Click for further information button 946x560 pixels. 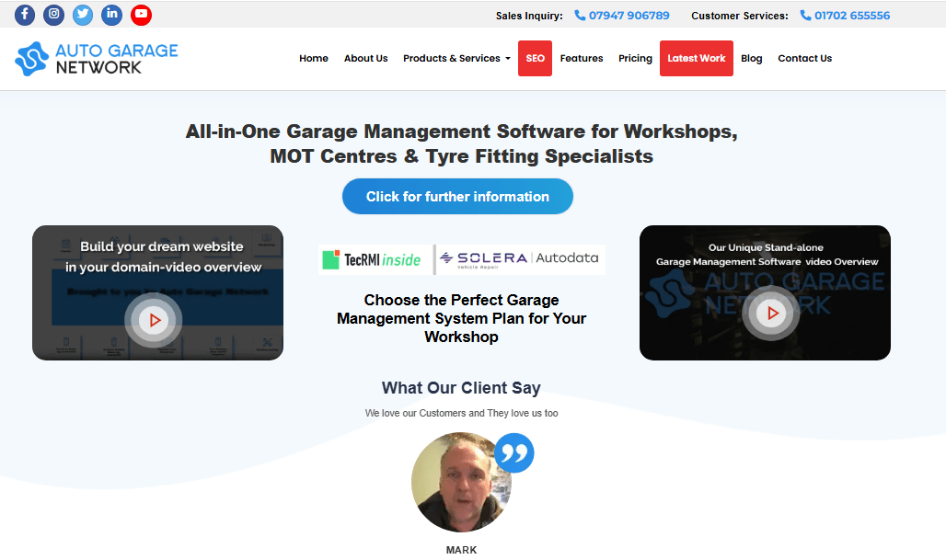457,197
